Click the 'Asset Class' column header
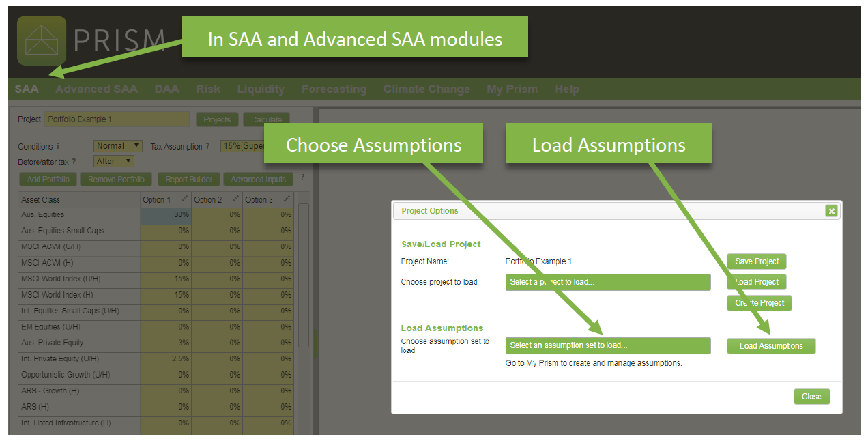The width and height of the screenshot is (868, 441). click(x=79, y=199)
